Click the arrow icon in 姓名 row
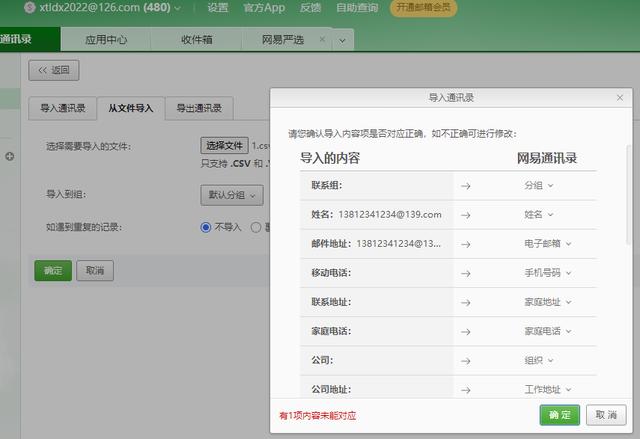640x439 pixels. pyautogui.click(x=465, y=214)
